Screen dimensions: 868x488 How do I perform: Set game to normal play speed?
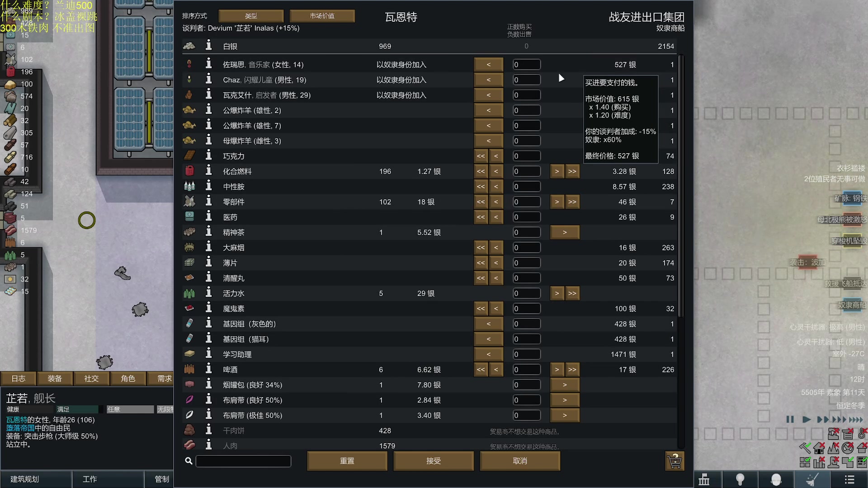coord(807,419)
